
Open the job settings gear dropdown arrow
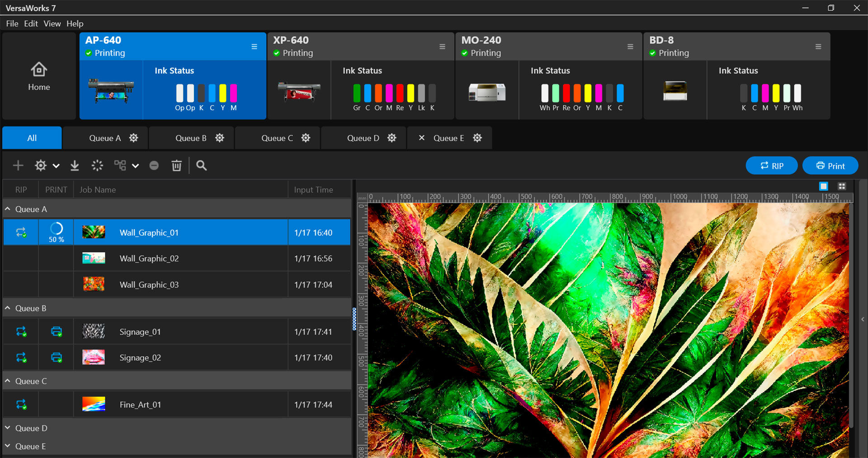point(56,166)
